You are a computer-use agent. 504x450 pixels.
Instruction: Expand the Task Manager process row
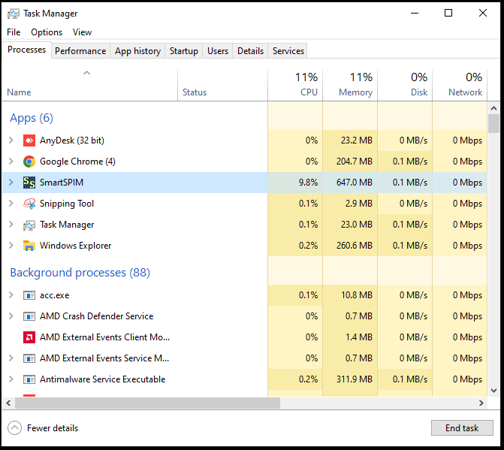pyautogui.click(x=11, y=224)
